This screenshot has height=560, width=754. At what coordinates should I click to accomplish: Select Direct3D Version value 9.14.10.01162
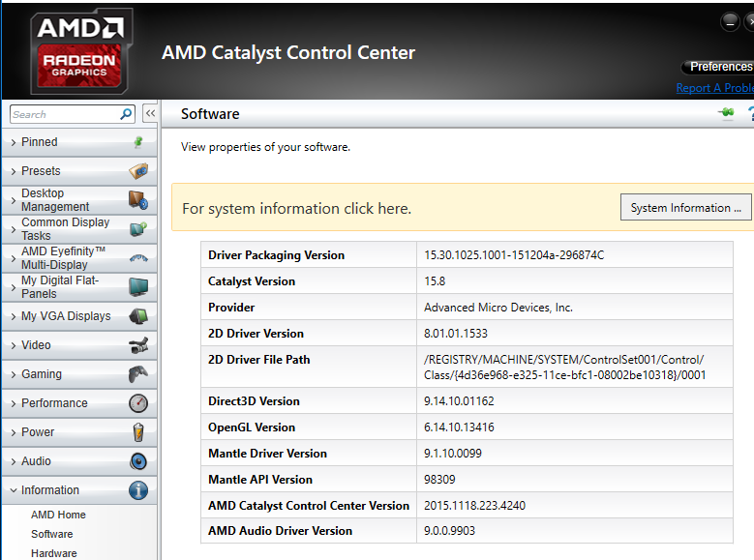tap(459, 400)
